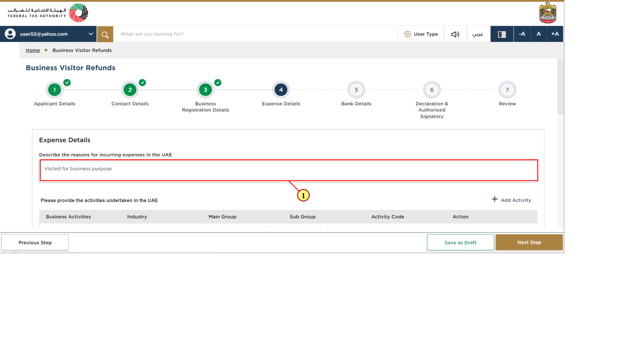The image size is (643, 364).
Task: Click the speaker read-aloud icon
Action: point(455,34)
